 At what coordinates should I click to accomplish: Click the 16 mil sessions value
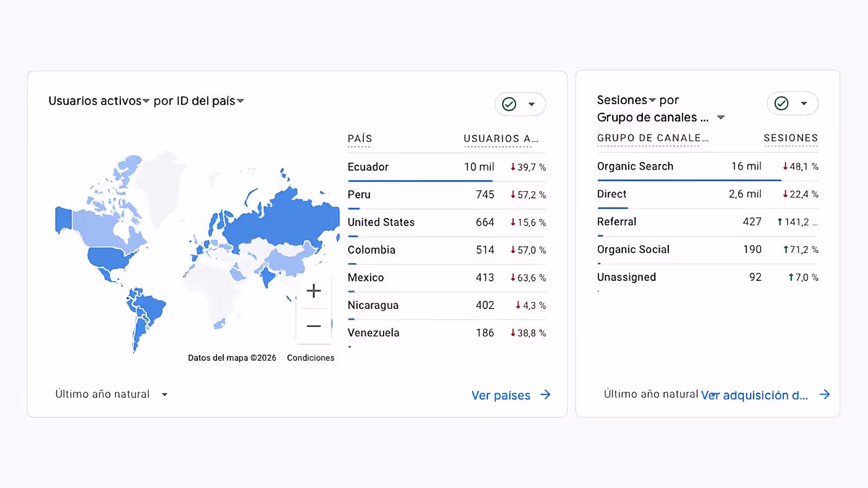point(746,166)
